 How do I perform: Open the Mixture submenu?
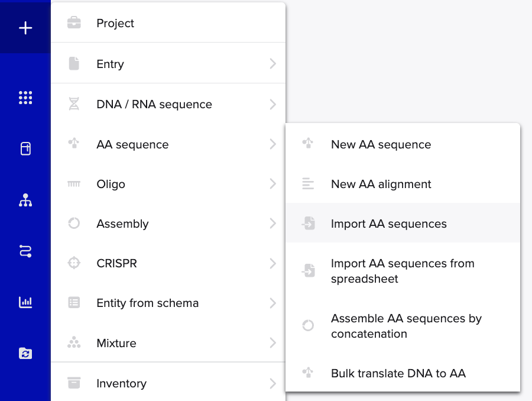tap(273, 343)
